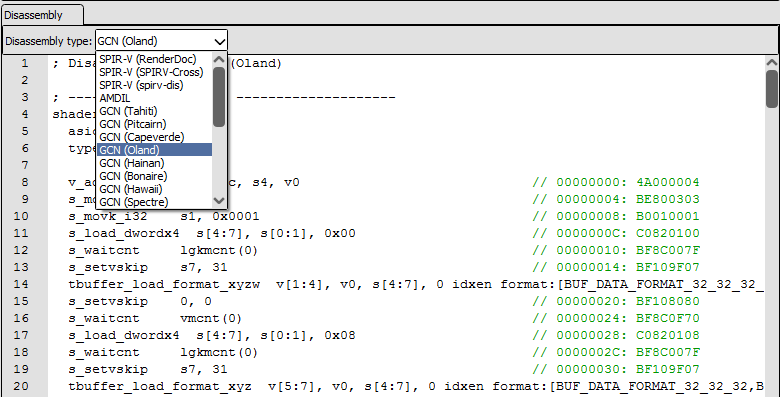Image resolution: width=780 pixels, height=397 pixels.
Task: Click the editor scroll-up arrow
Action: pos(772,62)
